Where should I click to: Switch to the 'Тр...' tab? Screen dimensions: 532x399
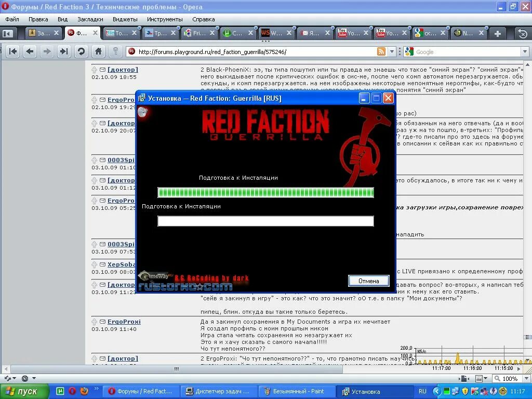click(160, 33)
